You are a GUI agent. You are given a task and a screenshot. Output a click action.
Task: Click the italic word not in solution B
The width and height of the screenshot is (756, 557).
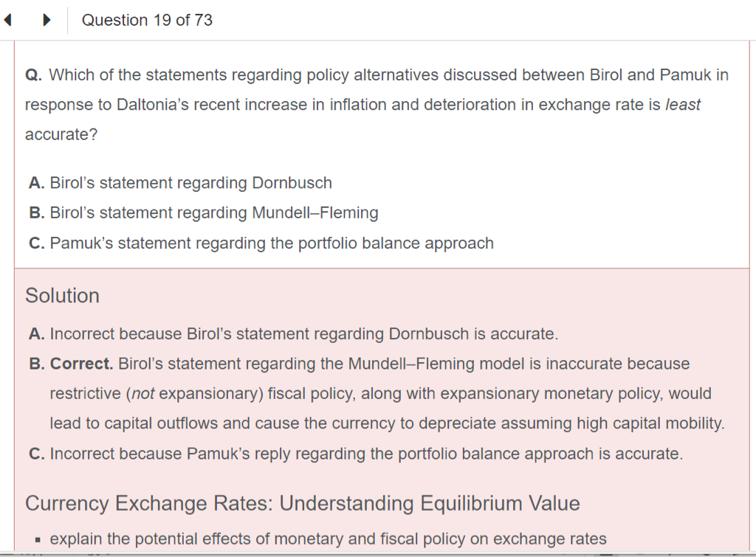click(142, 394)
